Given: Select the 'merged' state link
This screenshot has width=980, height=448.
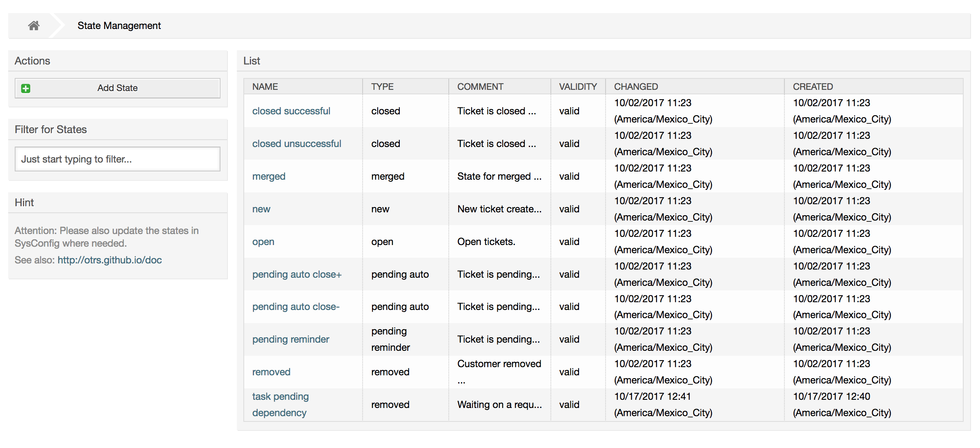Looking at the screenshot, I should pyautogui.click(x=268, y=176).
